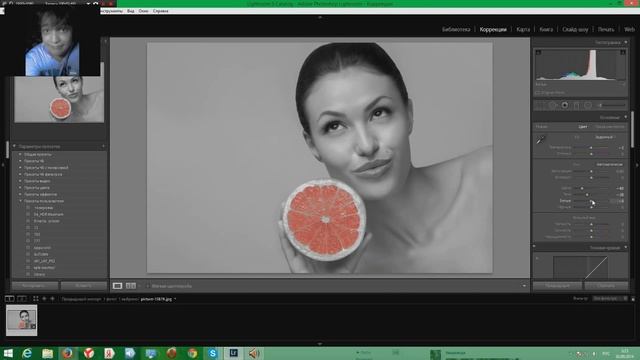This screenshot has width=640, height=360.
Task: Enable soft proofing checkbox
Action: [148, 286]
